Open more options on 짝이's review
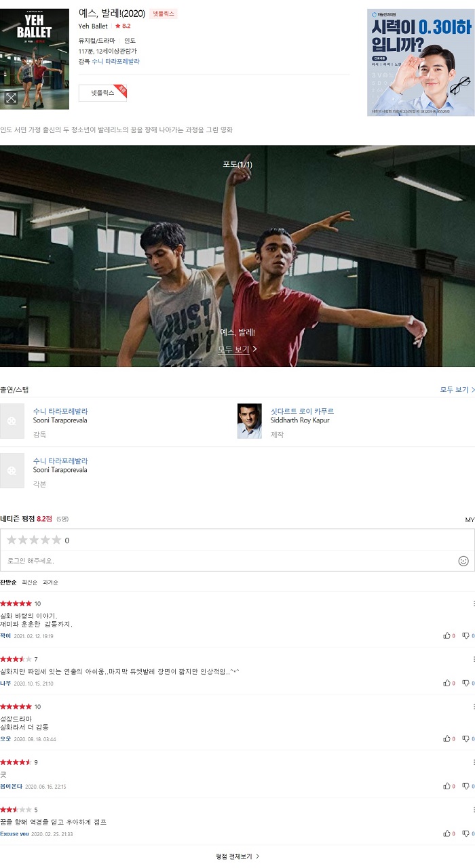The height and width of the screenshot is (868, 475). [x=473, y=604]
